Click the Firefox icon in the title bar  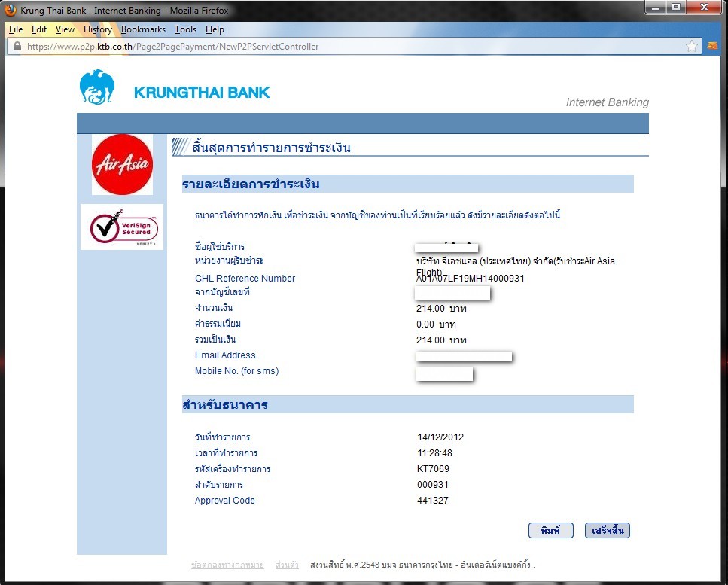point(11,10)
